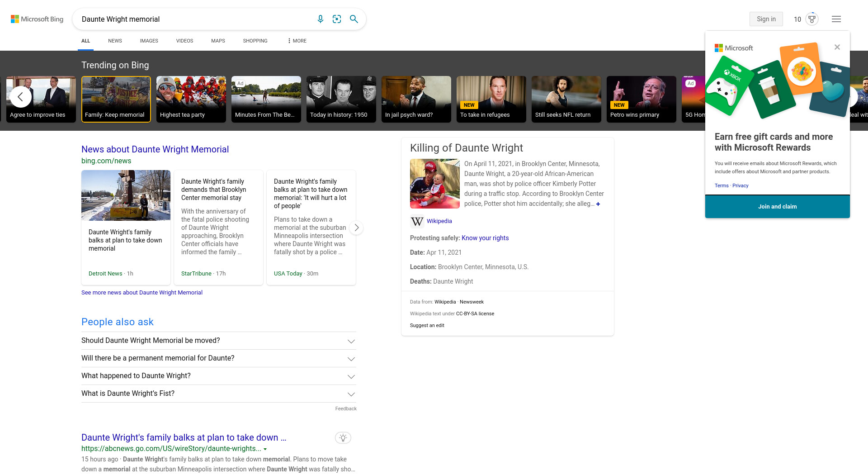Switch to the MAPS tab
This screenshot has height=475, width=868.
pos(218,41)
